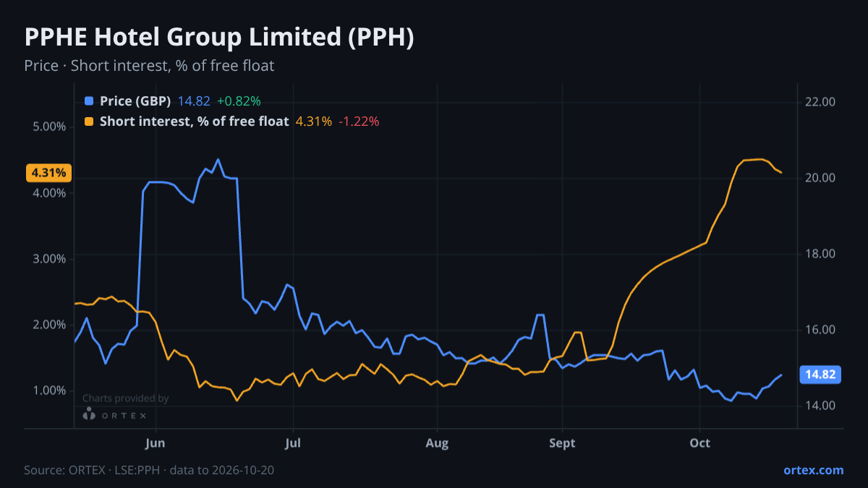Viewport: 868px width, 488px height.
Task: Click the Aug x-axis label
Action: click(x=437, y=442)
